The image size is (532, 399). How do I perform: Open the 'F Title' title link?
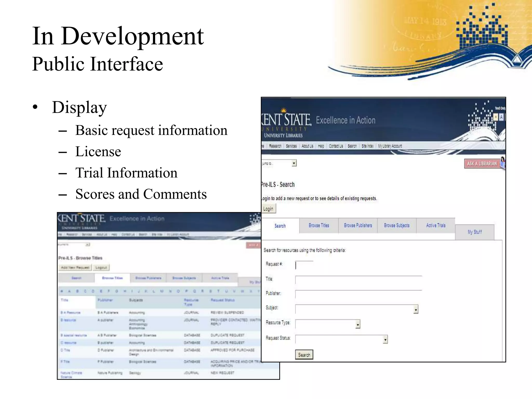click(65, 362)
